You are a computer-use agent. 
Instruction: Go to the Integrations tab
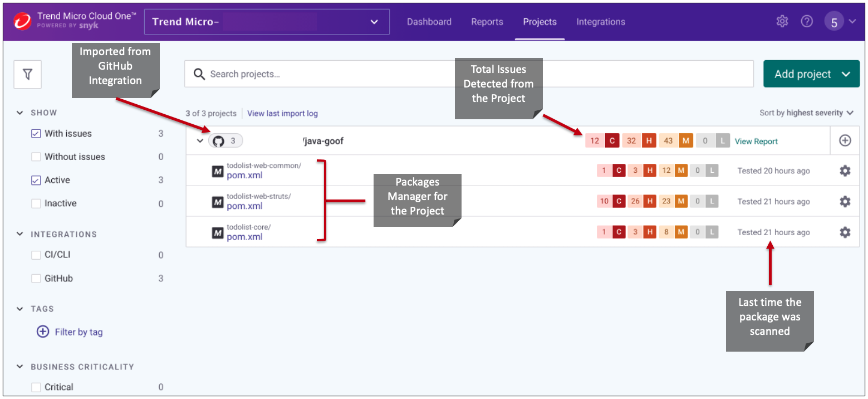point(601,22)
